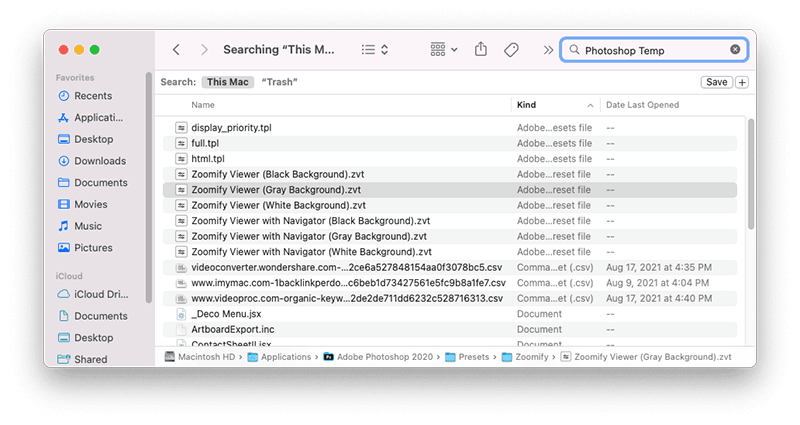Click the Photoshop Temp search field
Screen dimensions: 800x425
[x=654, y=50]
